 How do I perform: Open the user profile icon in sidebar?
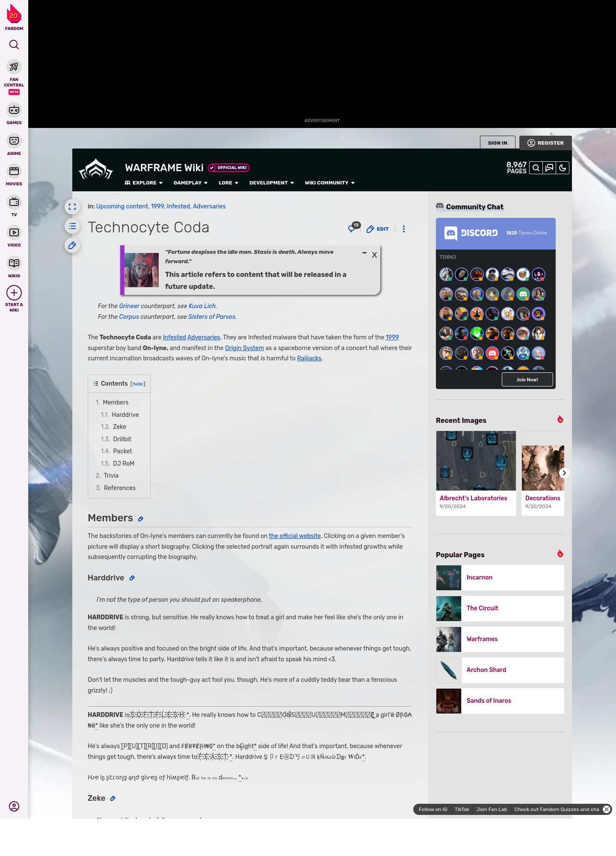[x=14, y=806]
